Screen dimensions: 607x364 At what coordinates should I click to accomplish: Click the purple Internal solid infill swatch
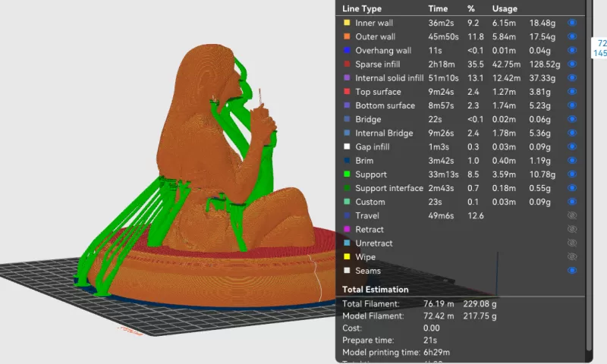pyautogui.click(x=347, y=78)
